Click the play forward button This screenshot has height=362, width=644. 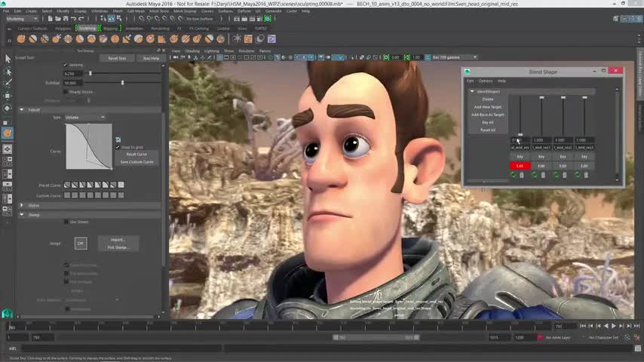(x=614, y=326)
